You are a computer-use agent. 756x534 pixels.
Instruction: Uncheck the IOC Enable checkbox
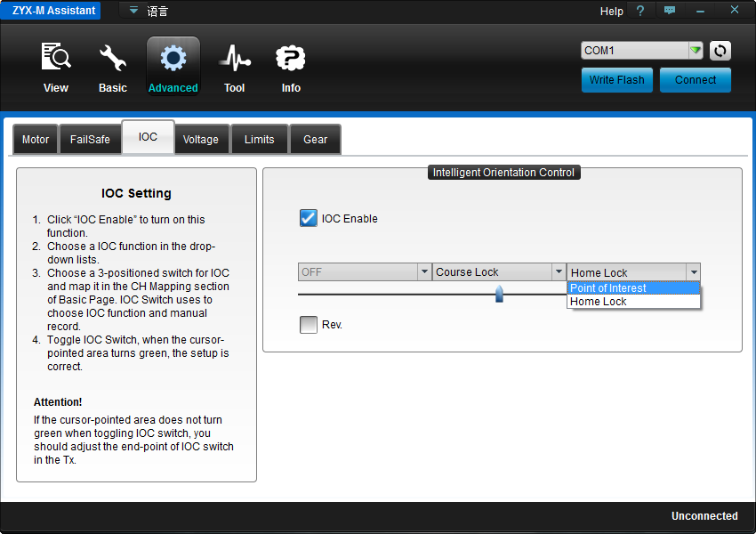308,218
